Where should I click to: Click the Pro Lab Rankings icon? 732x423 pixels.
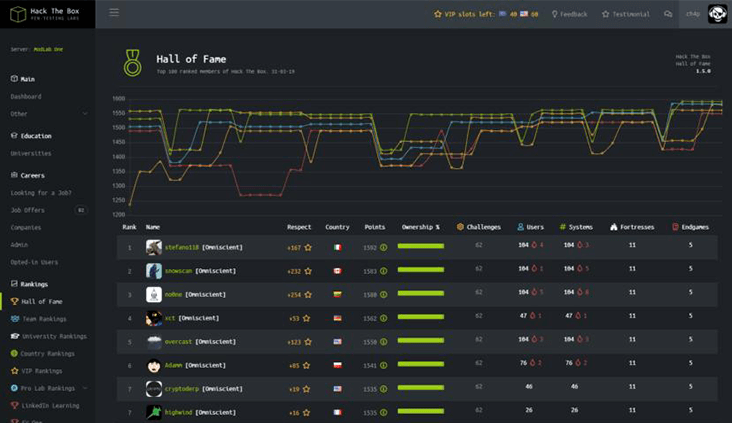pos(14,388)
